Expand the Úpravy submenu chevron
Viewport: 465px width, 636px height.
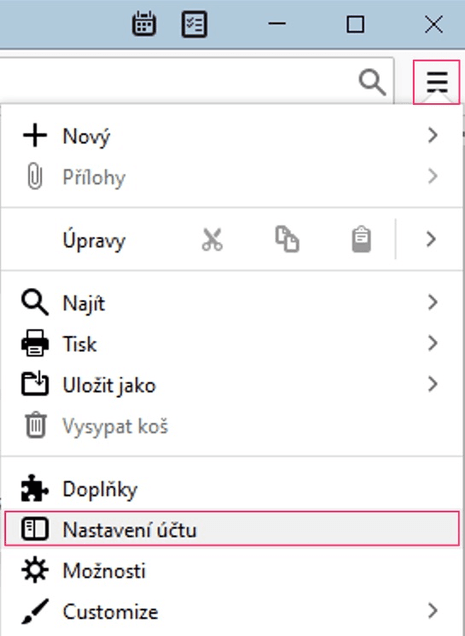pos(431,239)
